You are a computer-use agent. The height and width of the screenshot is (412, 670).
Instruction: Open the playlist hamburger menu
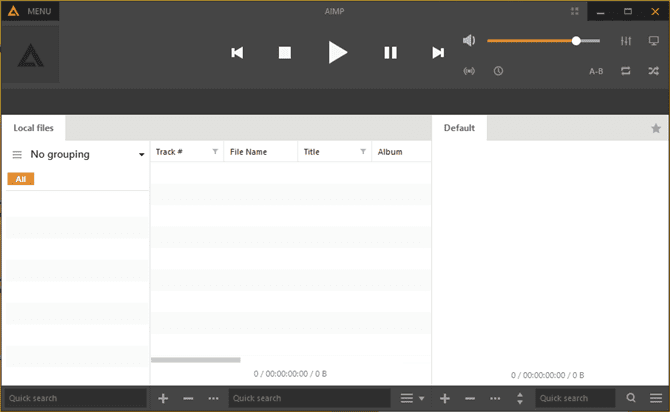(x=656, y=398)
